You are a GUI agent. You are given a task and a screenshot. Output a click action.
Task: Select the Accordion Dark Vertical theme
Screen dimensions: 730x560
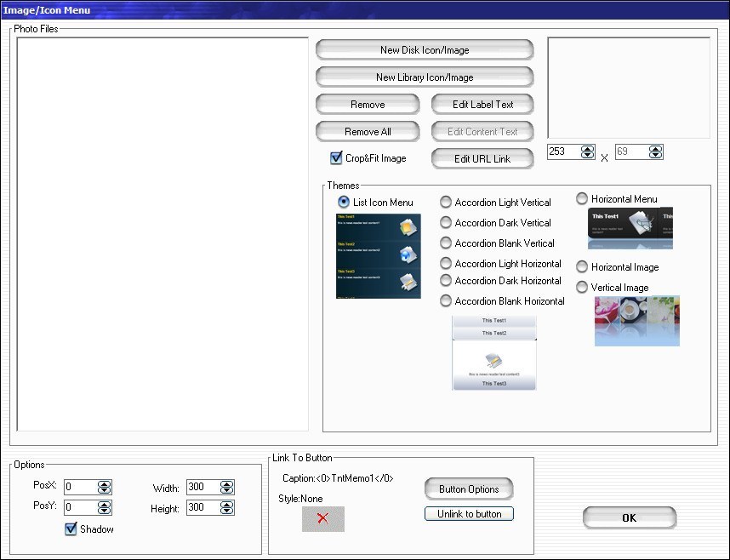click(x=446, y=223)
